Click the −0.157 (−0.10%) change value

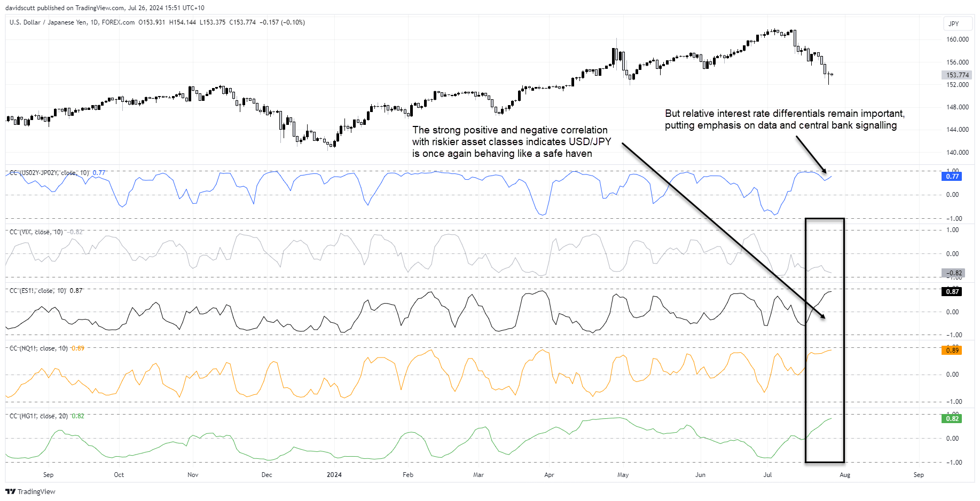(x=282, y=22)
